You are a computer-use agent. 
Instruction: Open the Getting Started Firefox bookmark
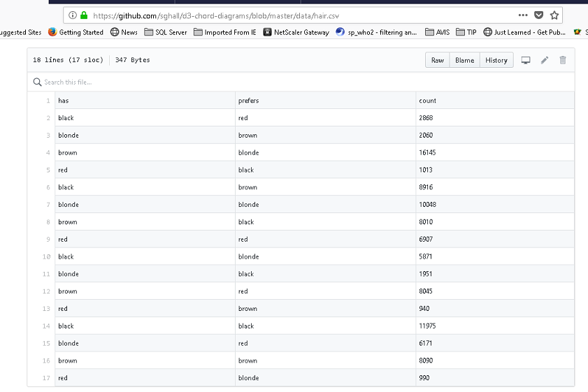tap(76, 32)
